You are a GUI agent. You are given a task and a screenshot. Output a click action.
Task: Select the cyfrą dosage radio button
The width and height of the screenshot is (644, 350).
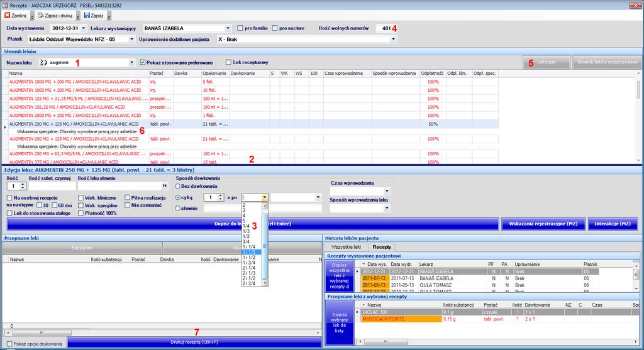(x=178, y=197)
